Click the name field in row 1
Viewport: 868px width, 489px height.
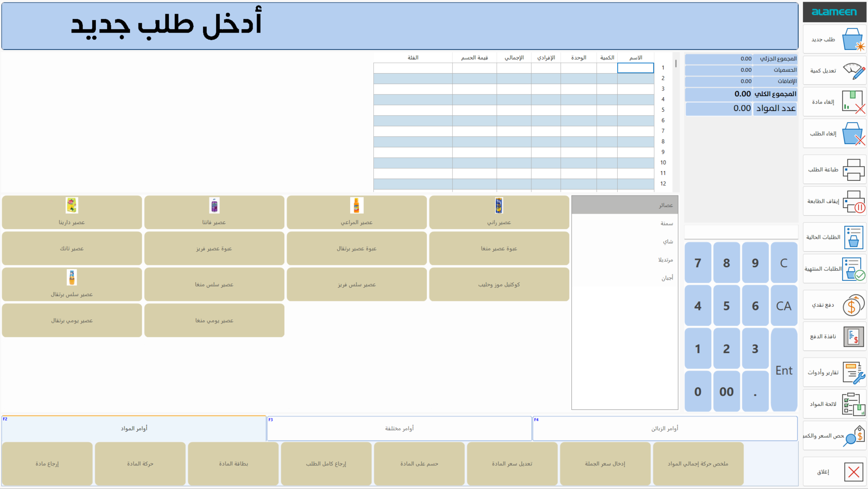635,68
